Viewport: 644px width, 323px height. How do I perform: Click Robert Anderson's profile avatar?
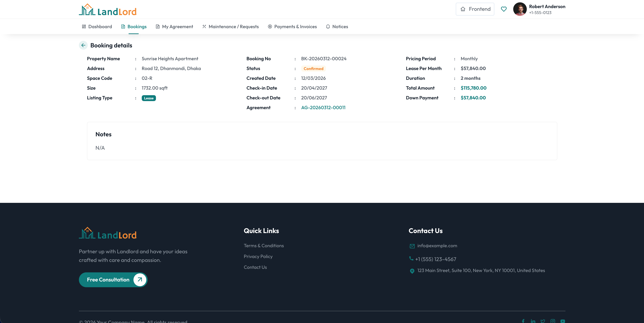(520, 9)
